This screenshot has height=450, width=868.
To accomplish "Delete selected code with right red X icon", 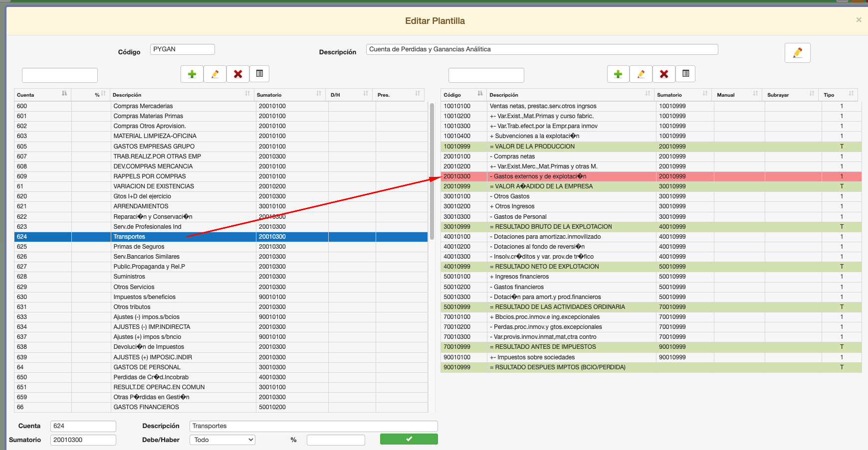I will [x=664, y=74].
